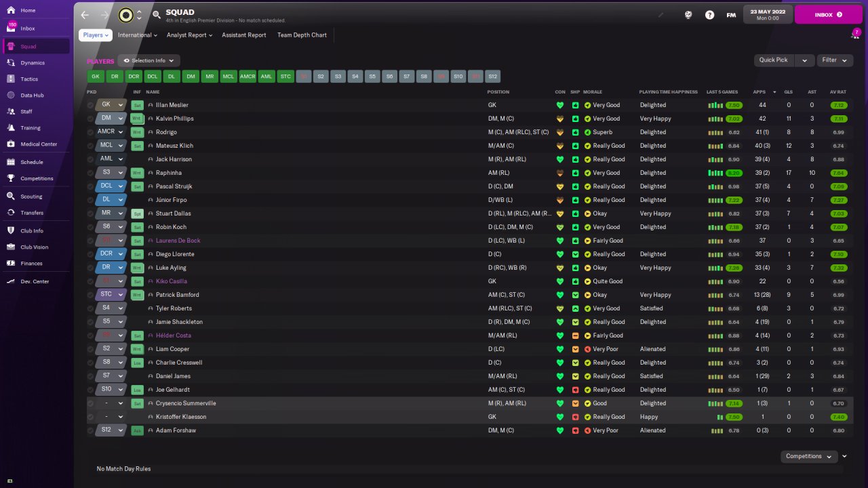Expand the Analyst Report menu
The height and width of the screenshot is (488, 868).
coord(189,35)
